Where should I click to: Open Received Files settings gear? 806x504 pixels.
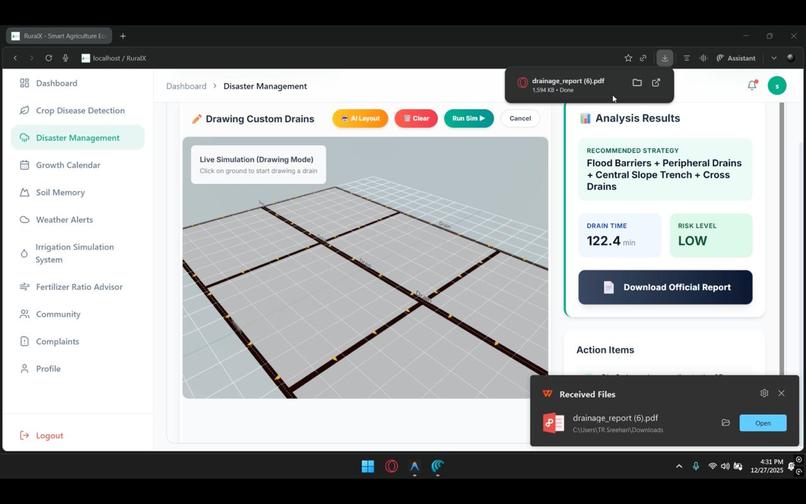tap(764, 393)
